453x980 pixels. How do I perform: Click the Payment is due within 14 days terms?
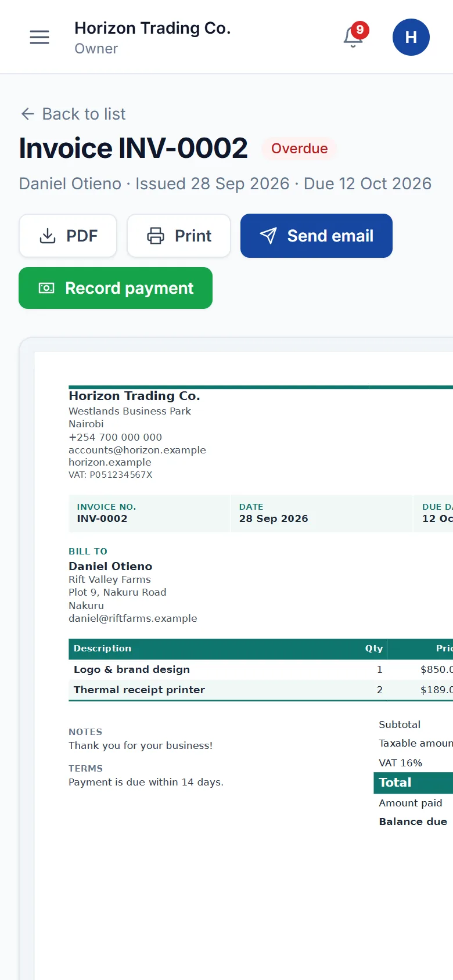pos(146,782)
